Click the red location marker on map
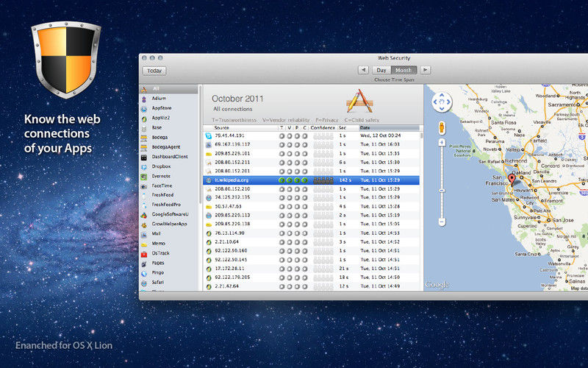The image size is (588, 368). pos(512,180)
